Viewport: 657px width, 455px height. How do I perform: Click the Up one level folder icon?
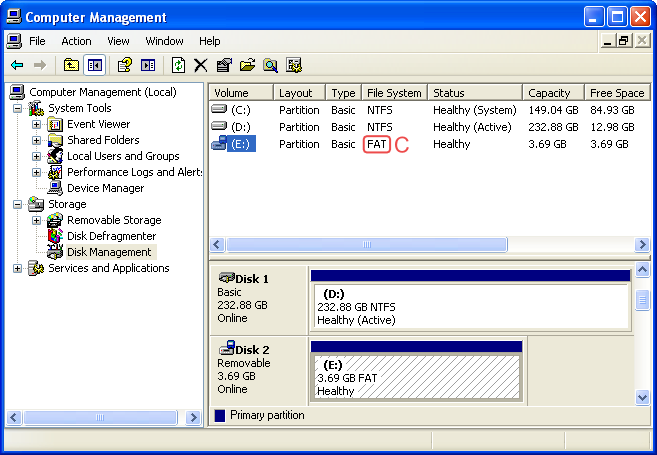coord(71,65)
